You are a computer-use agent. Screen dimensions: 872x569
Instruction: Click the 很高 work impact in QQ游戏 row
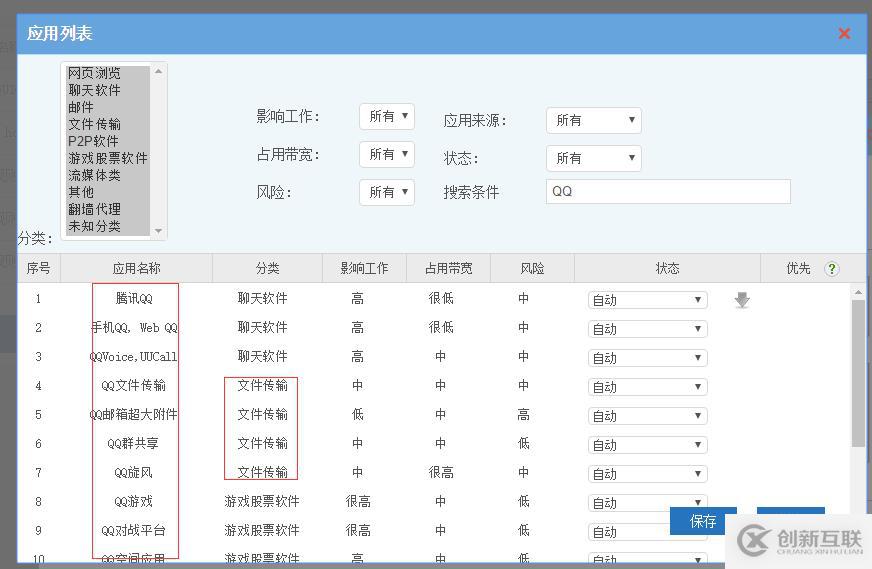point(358,501)
